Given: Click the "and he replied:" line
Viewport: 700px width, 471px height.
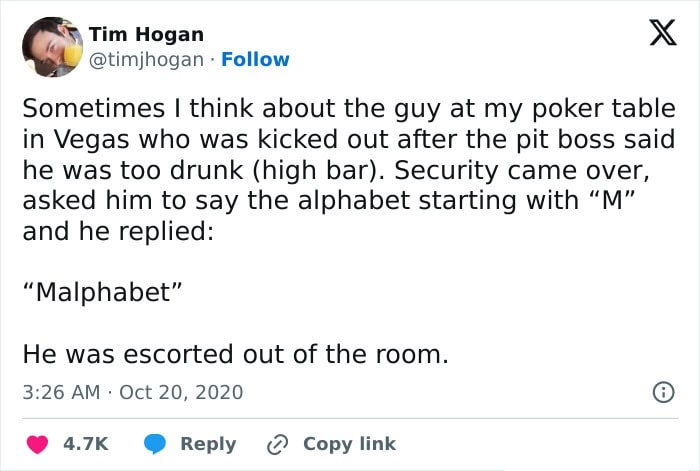Looking at the screenshot, I should click(118, 232).
